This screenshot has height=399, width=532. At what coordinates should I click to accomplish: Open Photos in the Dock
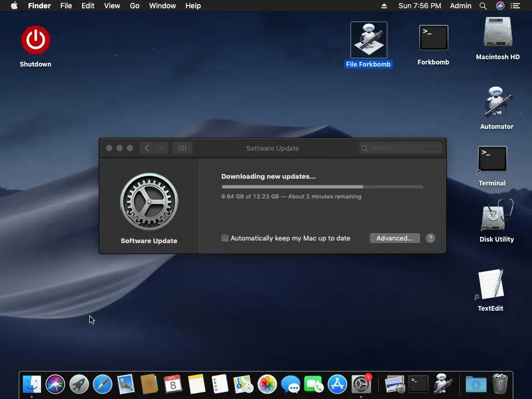267,384
